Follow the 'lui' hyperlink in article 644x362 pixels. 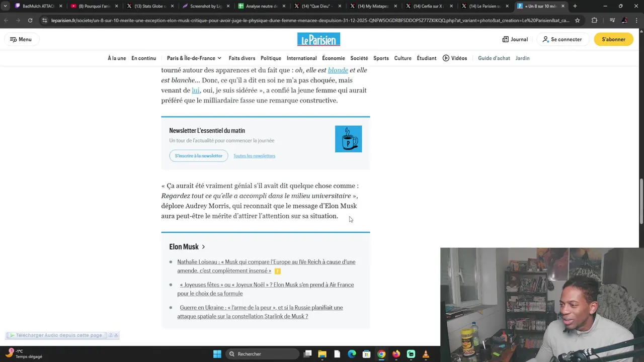pyautogui.click(x=196, y=90)
